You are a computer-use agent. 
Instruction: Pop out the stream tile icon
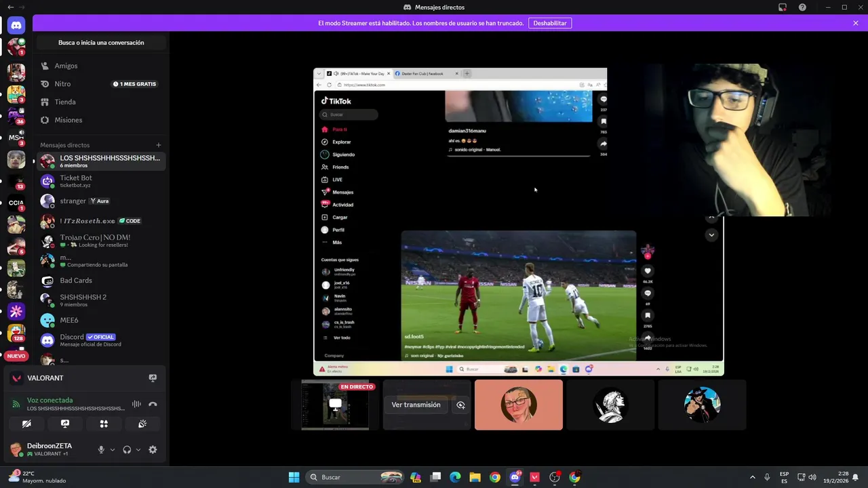pyautogui.click(x=460, y=405)
